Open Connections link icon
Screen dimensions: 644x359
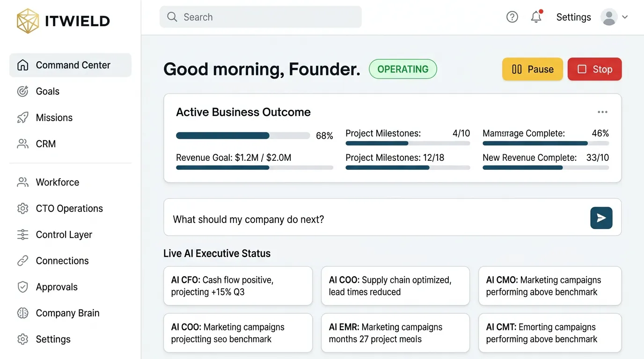point(22,260)
